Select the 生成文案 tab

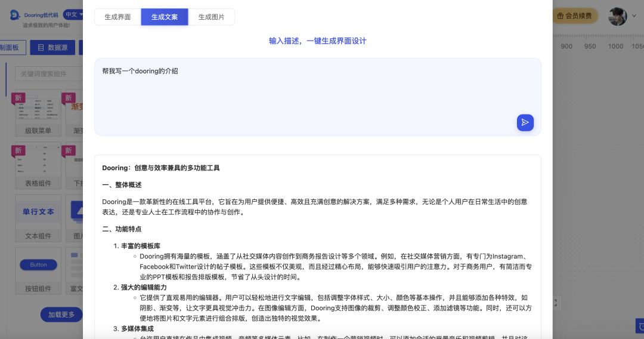point(165,17)
